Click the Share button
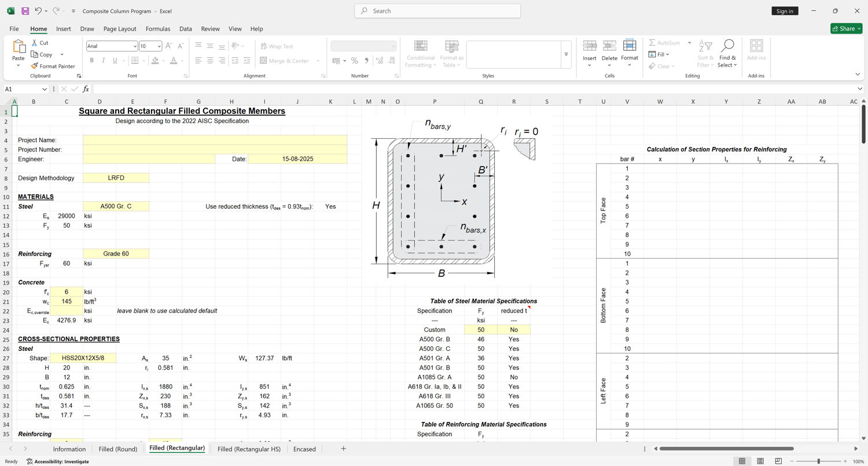The height and width of the screenshot is (466, 868). pyautogui.click(x=846, y=28)
